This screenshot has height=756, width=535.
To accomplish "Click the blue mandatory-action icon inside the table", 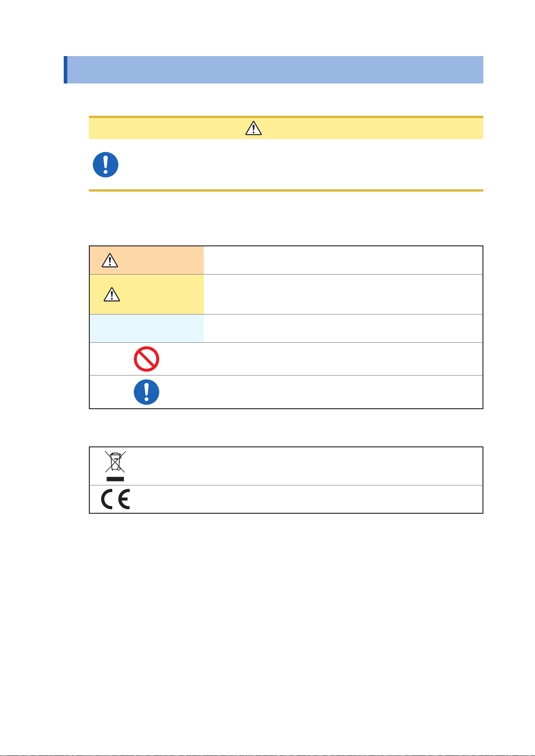I will pos(146,392).
